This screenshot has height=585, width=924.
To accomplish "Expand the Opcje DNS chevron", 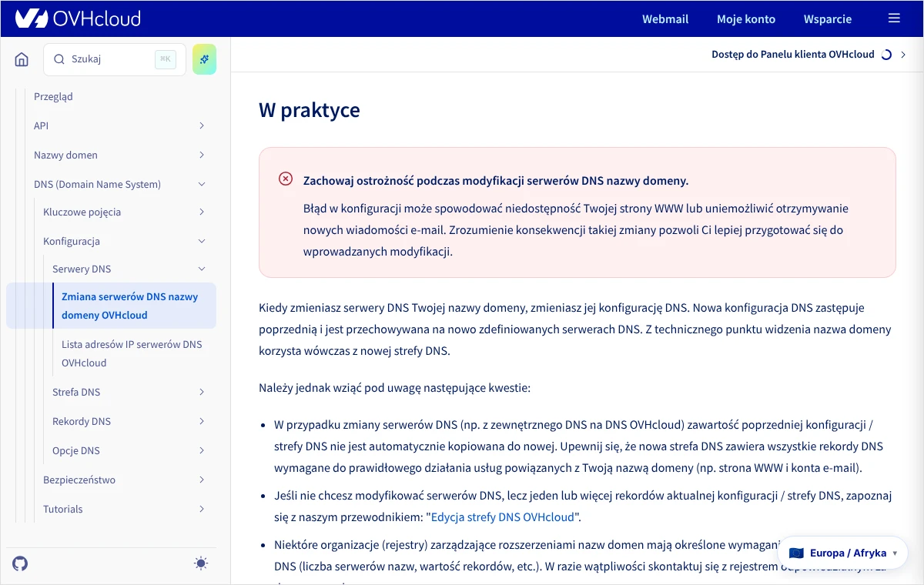I will (202, 450).
